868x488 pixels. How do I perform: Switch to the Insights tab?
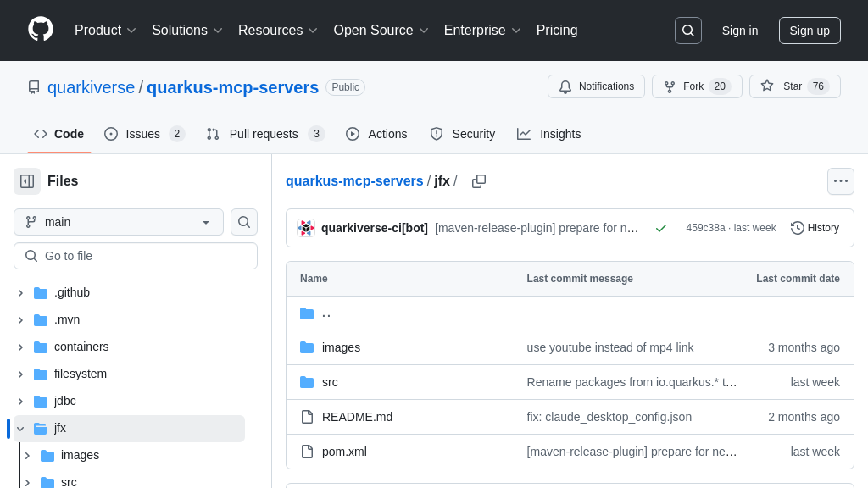coord(548,134)
